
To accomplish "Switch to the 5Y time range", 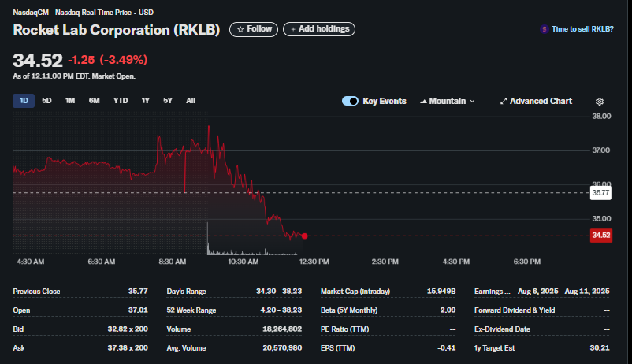I will pyautogui.click(x=168, y=101).
